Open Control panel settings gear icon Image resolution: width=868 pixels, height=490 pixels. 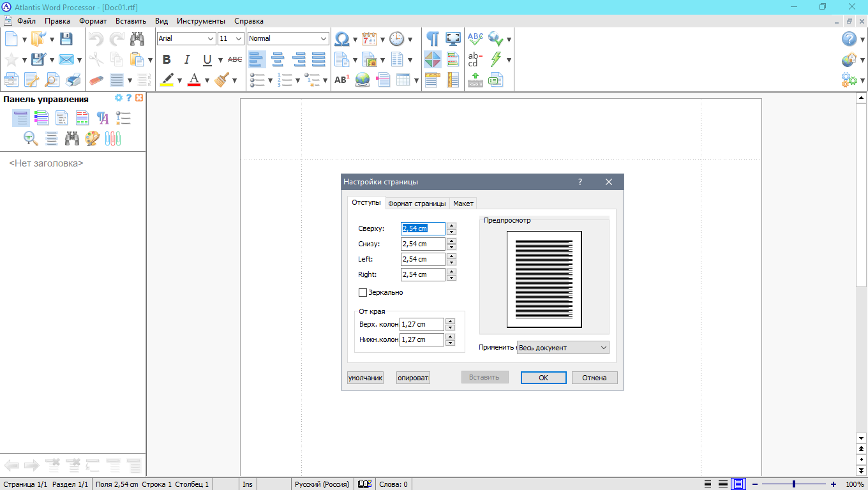(118, 98)
